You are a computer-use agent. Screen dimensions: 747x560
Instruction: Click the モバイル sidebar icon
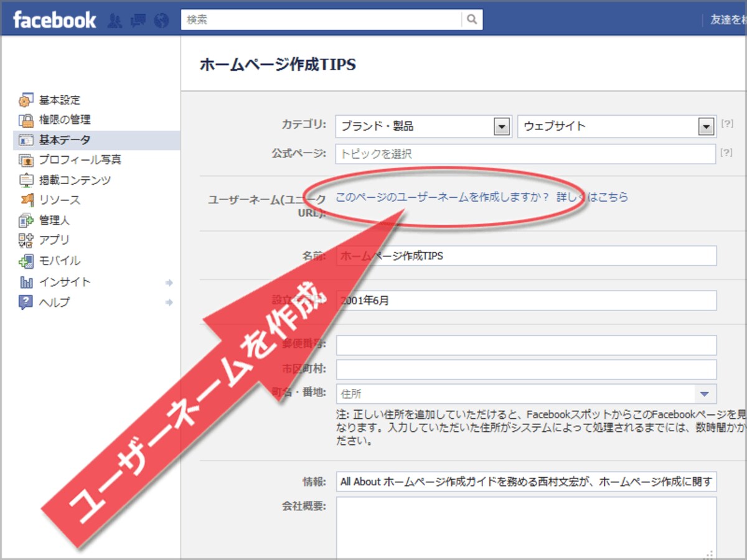click(26, 261)
